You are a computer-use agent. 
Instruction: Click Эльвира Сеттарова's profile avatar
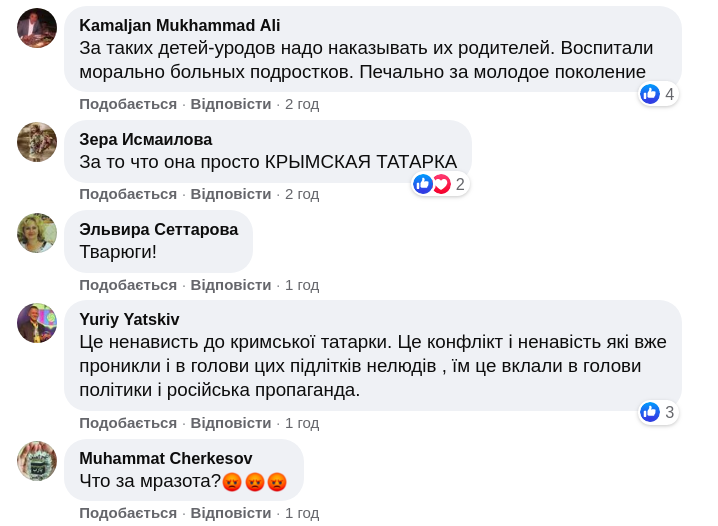pos(37,233)
